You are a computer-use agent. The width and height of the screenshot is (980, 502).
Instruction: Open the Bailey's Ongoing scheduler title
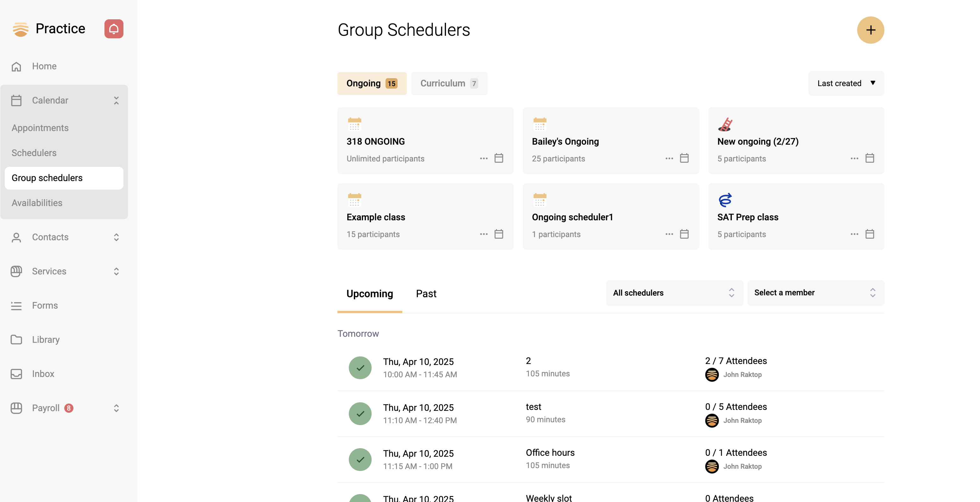(565, 141)
